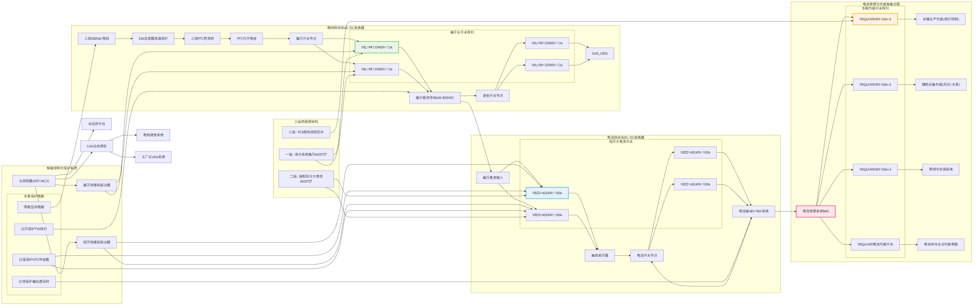Select the PFC升压电感 node
This screenshot has height=308, width=980.
(247, 38)
